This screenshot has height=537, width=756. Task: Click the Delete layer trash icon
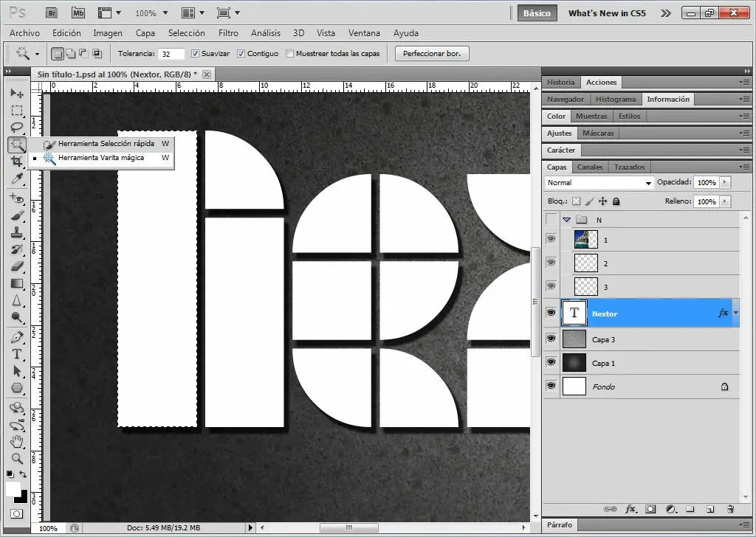730,509
